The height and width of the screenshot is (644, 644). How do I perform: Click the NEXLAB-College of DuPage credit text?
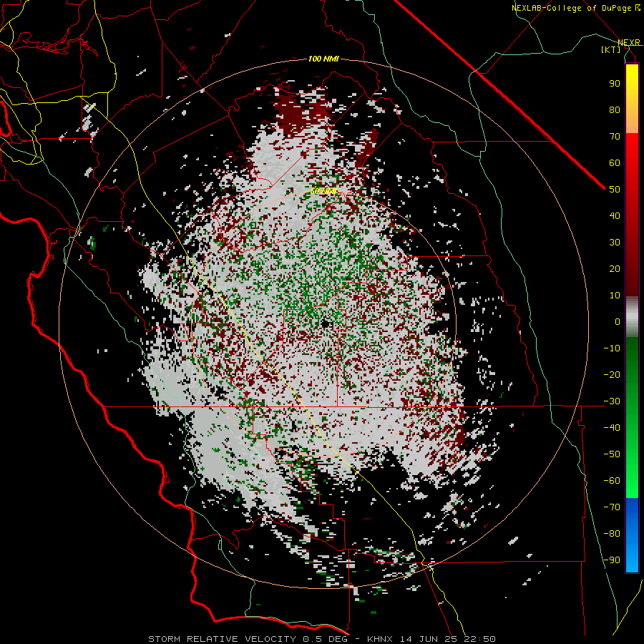tap(572, 8)
